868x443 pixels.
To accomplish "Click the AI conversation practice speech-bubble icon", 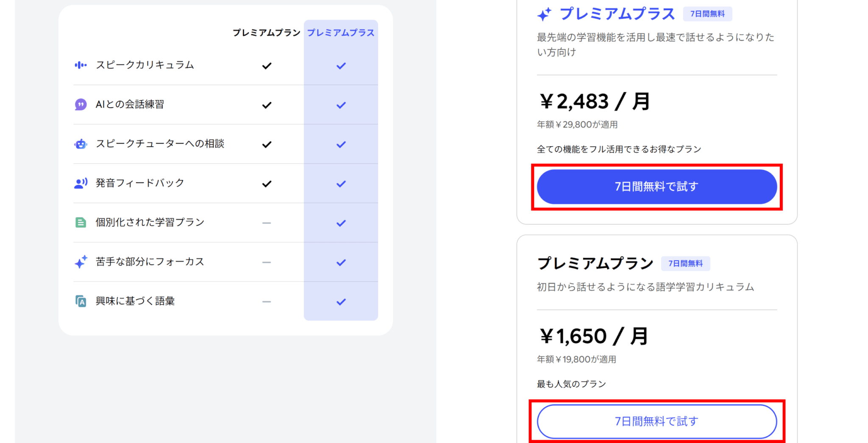I will click(x=81, y=104).
